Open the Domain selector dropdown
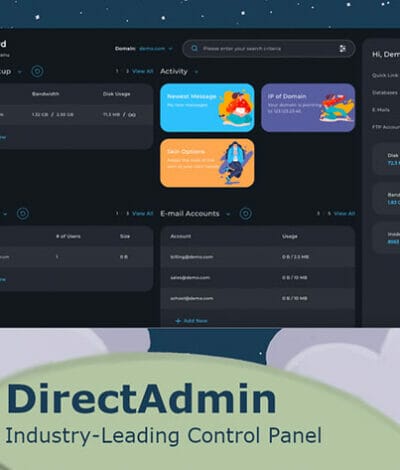400x470 pixels. click(x=156, y=49)
